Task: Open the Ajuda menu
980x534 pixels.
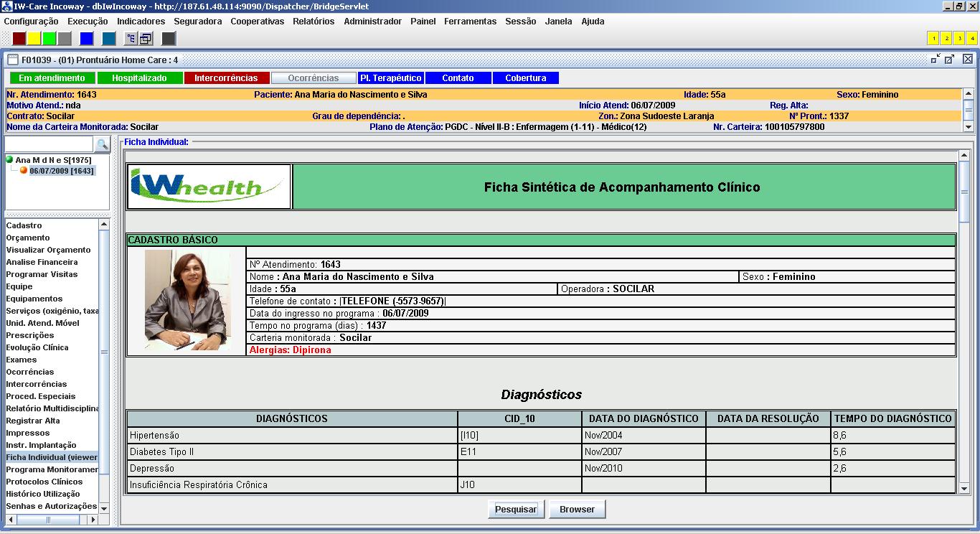Action: tap(593, 22)
